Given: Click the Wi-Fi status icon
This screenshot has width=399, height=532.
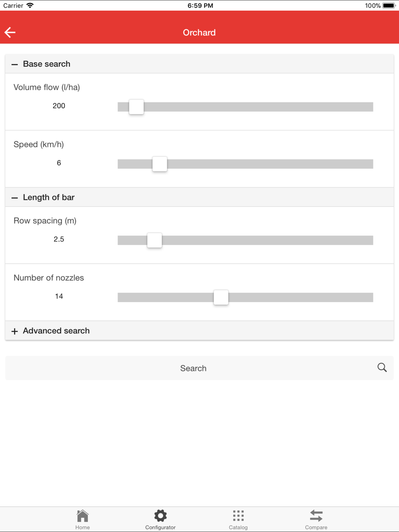Looking at the screenshot, I should pyautogui.click(x=30, y=6).
